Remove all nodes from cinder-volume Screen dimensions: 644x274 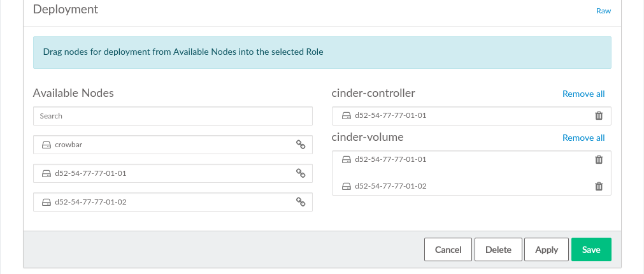tap(583, 138)
